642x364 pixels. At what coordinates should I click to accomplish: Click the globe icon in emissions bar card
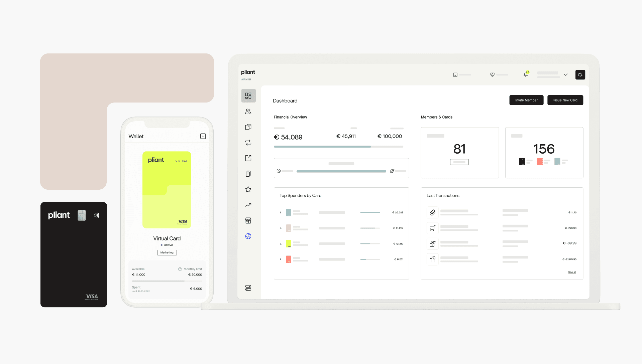[279, 171]
